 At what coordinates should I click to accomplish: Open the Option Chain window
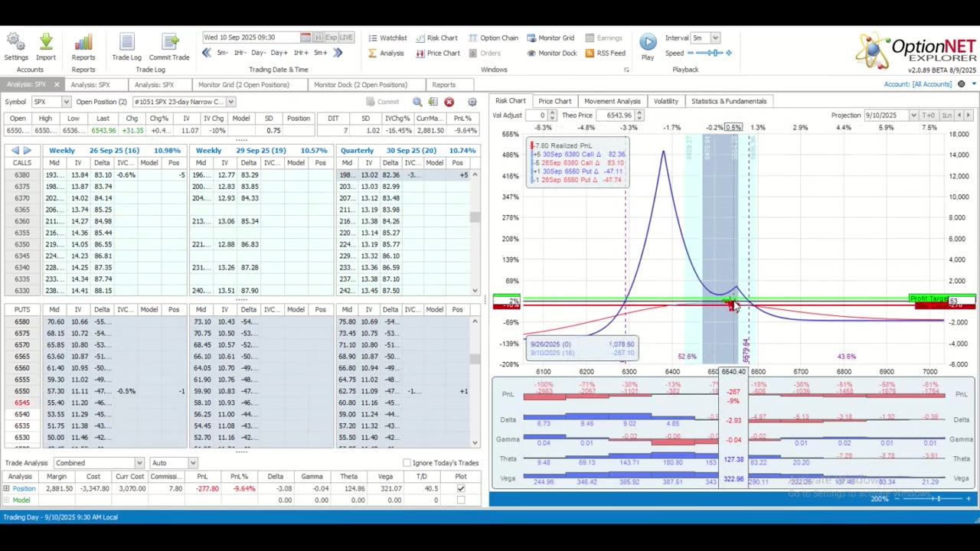493,37
